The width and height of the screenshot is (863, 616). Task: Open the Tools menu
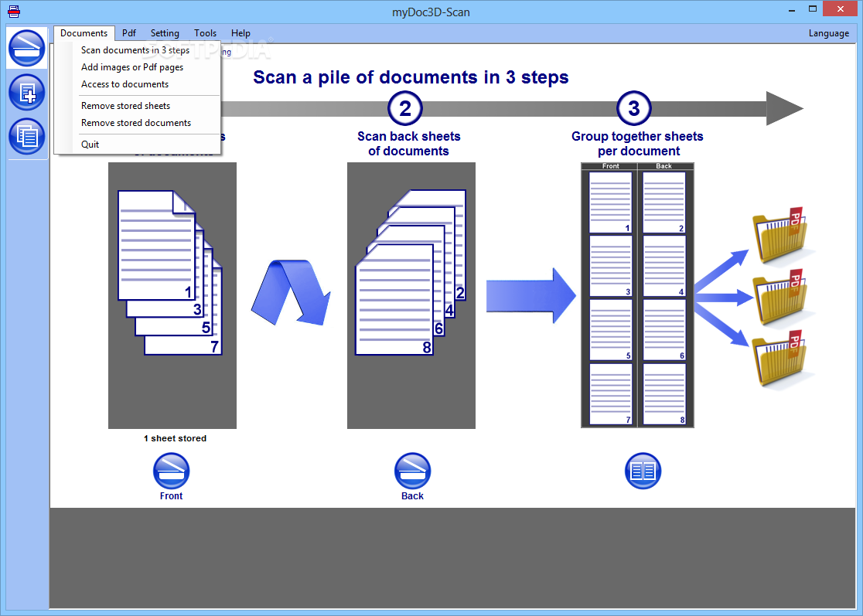[x=205, y=33]
